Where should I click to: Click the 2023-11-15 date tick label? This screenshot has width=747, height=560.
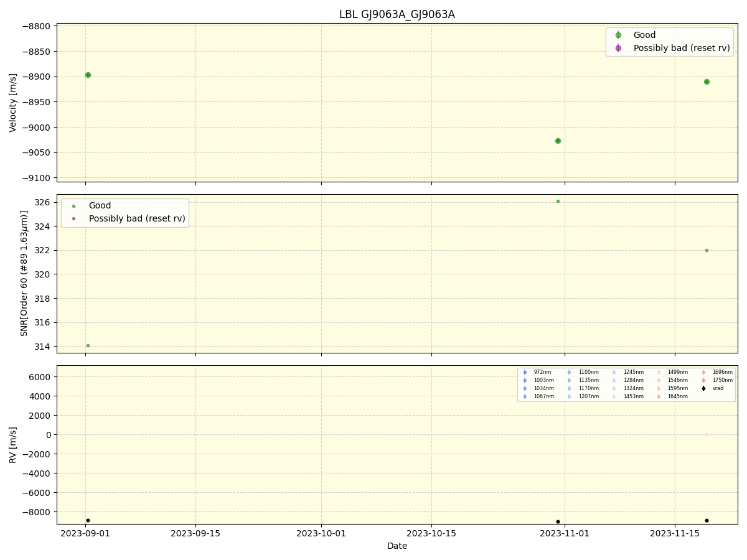pos(675,533)
